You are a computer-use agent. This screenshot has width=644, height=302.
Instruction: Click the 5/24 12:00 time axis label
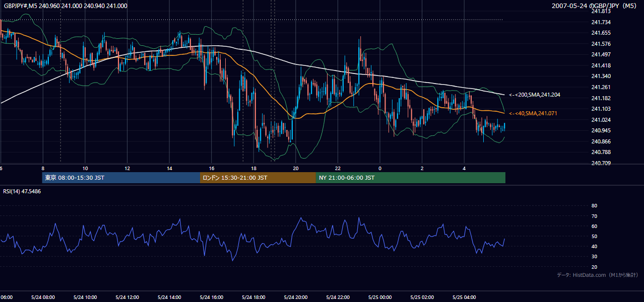(x=127, y=297)
